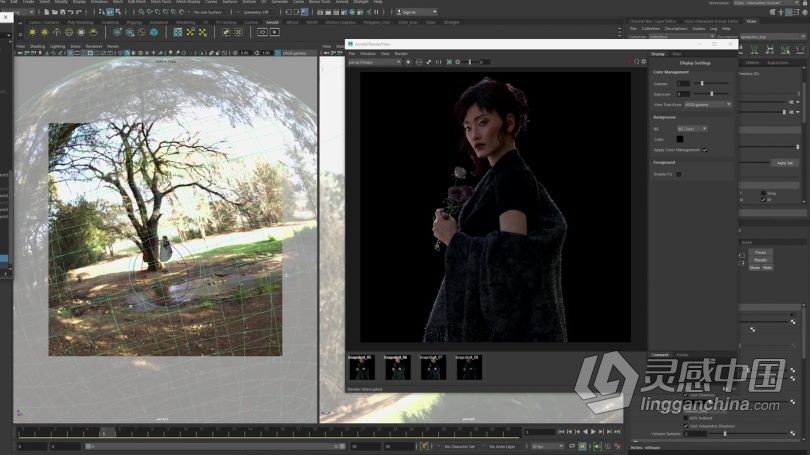The width and height of the screenshot is (810, 455).
Task: Create an Arnold light portal
Action: coord(81,32)
